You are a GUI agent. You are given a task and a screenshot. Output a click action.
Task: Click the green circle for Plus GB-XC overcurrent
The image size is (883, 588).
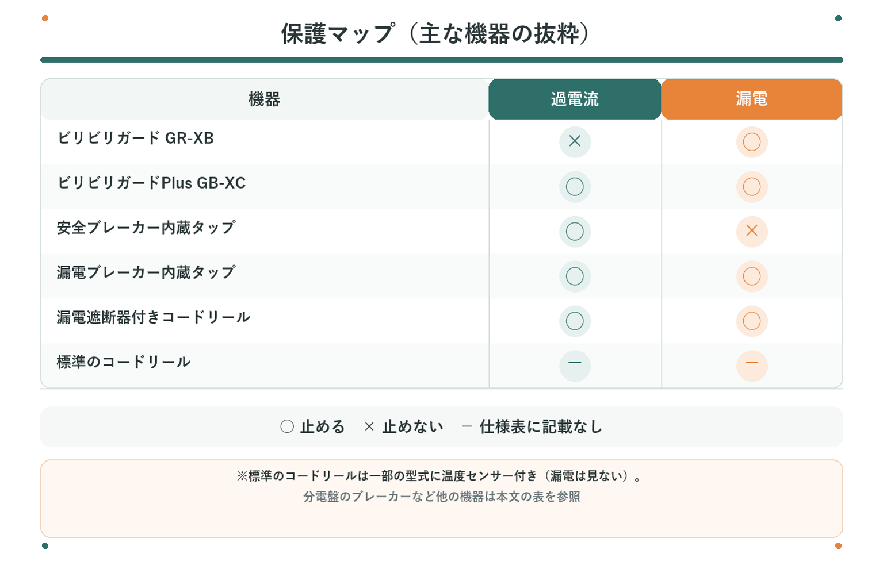point(575,186)
